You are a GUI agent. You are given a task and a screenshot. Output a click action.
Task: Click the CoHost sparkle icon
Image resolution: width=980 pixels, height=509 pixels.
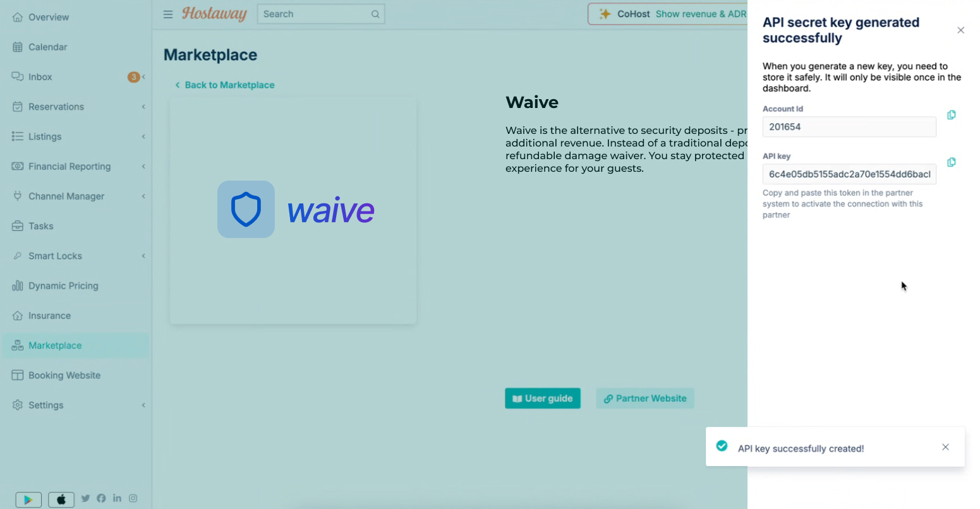click(605, 14)
